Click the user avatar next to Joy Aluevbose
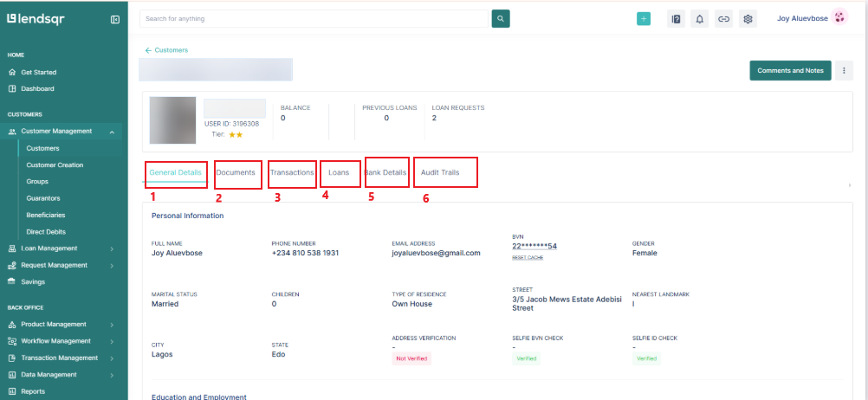Image resolution: width=868 pixels, height=400 pixels. coord(839,17)
